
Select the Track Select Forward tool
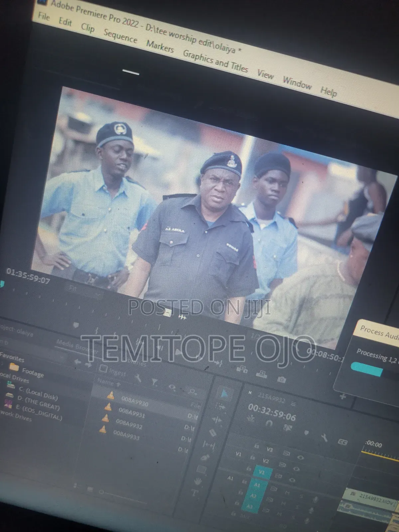coord(220,407)
